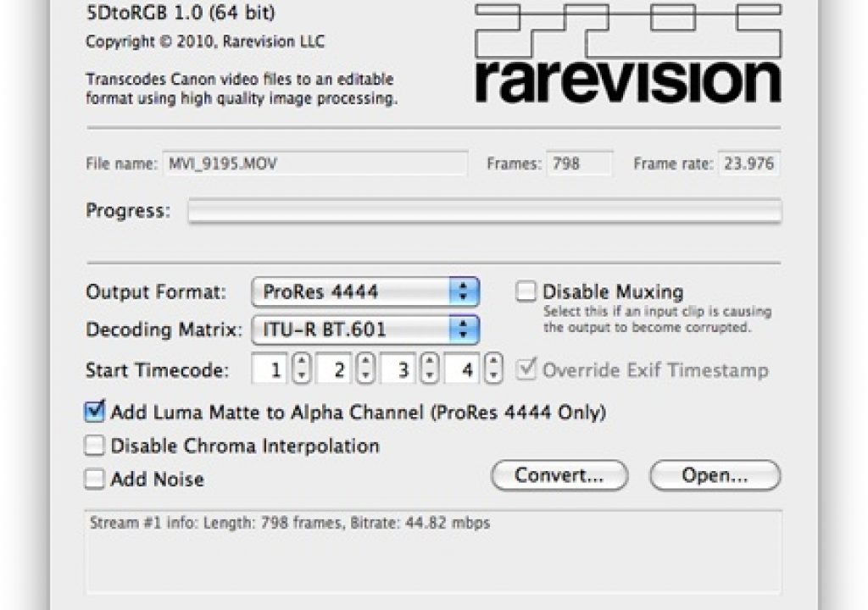Screen dimensions: 868x610
Task: Click the Open... button
Action: (x=715, y=475)
